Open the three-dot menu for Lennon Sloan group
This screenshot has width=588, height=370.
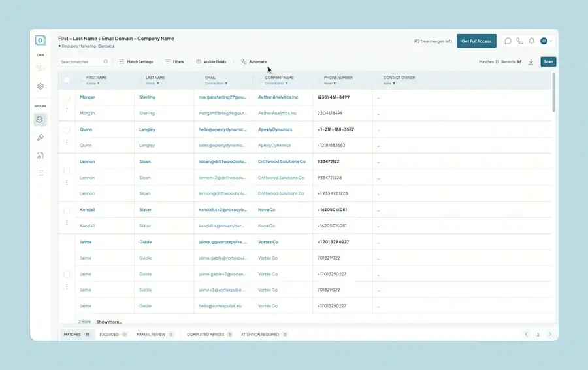pyautogui.click(x=67, y=182)
